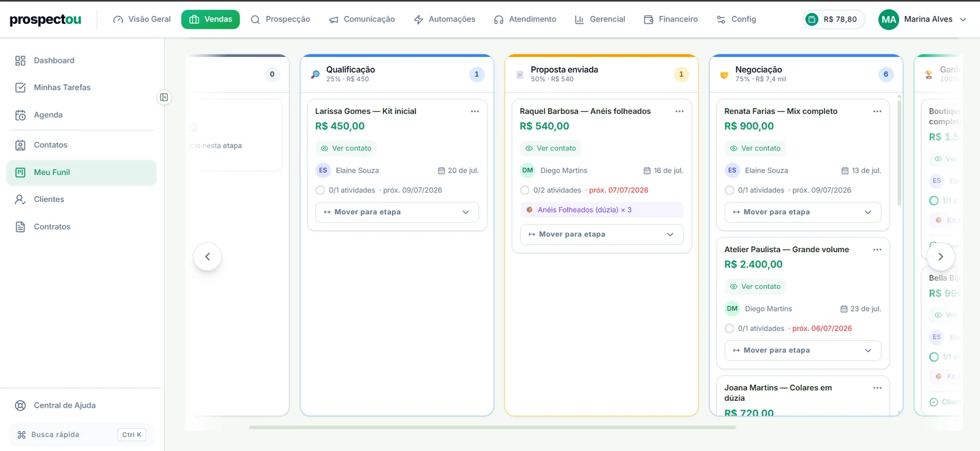Open the Visão Geral menu
Screen dimensions: 980x451
[x=142, y=20]
